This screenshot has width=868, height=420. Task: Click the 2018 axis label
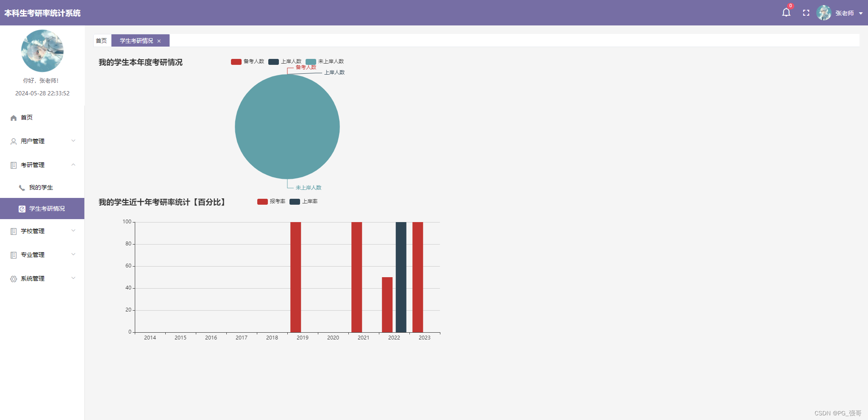pyautogui.click(x=272, y=338)
